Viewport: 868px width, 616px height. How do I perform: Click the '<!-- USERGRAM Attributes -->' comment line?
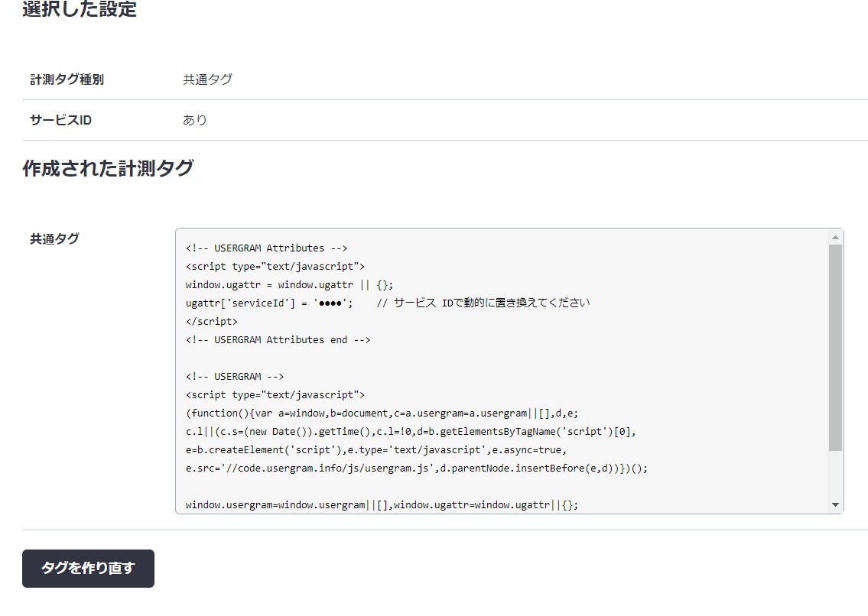pyautogui.click(x=267, y=248)
